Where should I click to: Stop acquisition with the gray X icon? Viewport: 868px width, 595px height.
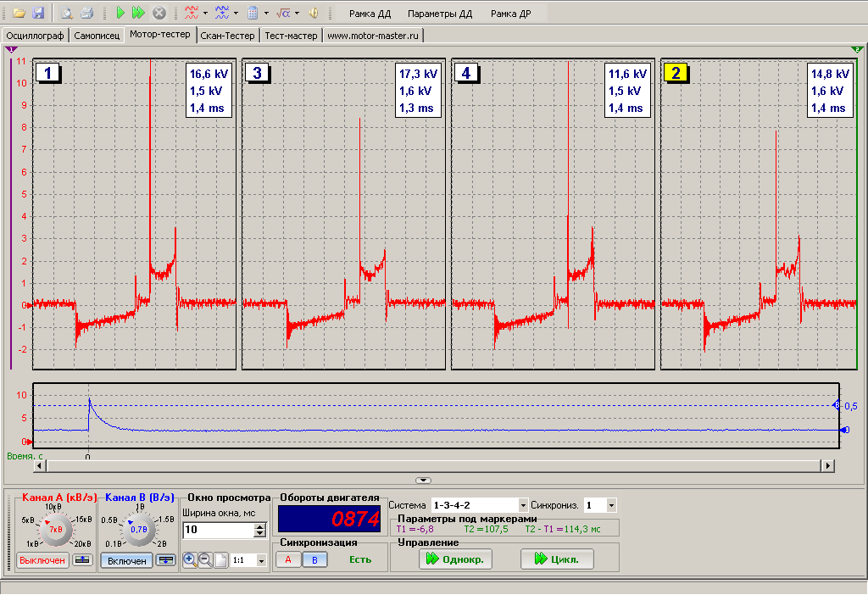(x=159, y=13)
